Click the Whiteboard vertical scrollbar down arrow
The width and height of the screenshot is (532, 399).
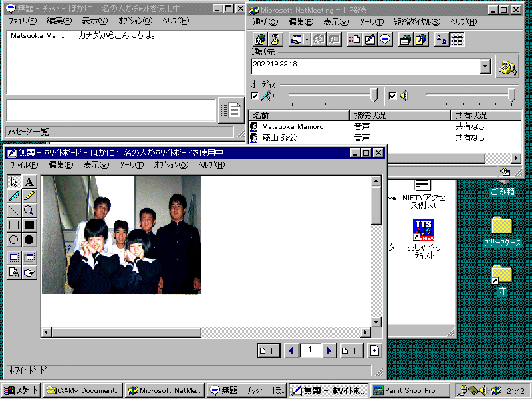(x=376, y=321)
